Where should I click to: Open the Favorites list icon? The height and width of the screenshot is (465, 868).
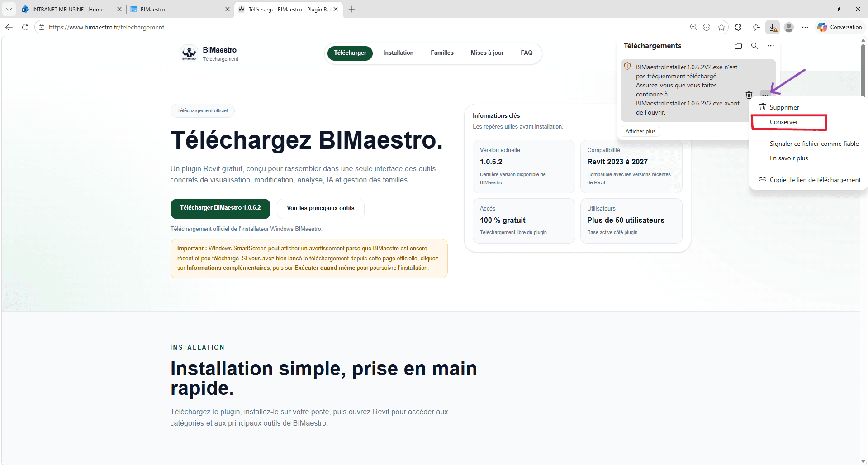pos(756,27)
